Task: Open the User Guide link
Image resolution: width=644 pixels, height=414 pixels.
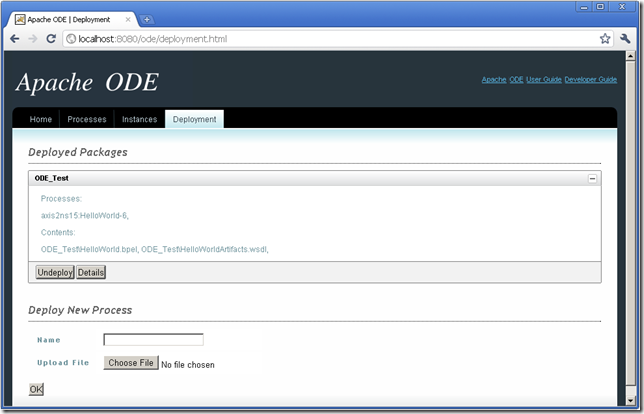Action: pos(544,79)
